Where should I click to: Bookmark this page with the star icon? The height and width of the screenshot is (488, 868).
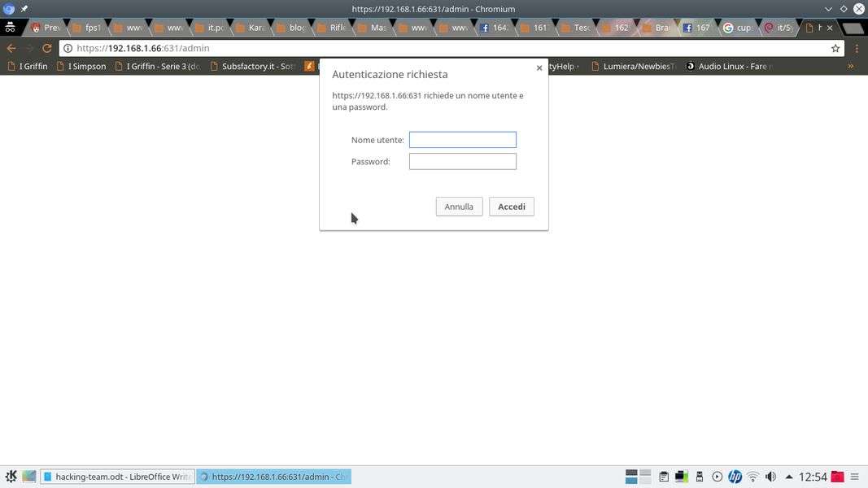pyautogui.click(x=835, y=48)
